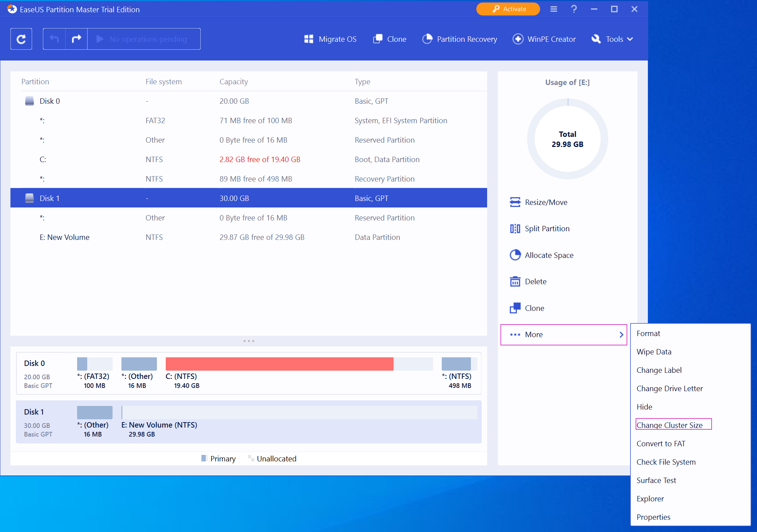
Task: Click the Capacity column header
Action: pos(233,82)
